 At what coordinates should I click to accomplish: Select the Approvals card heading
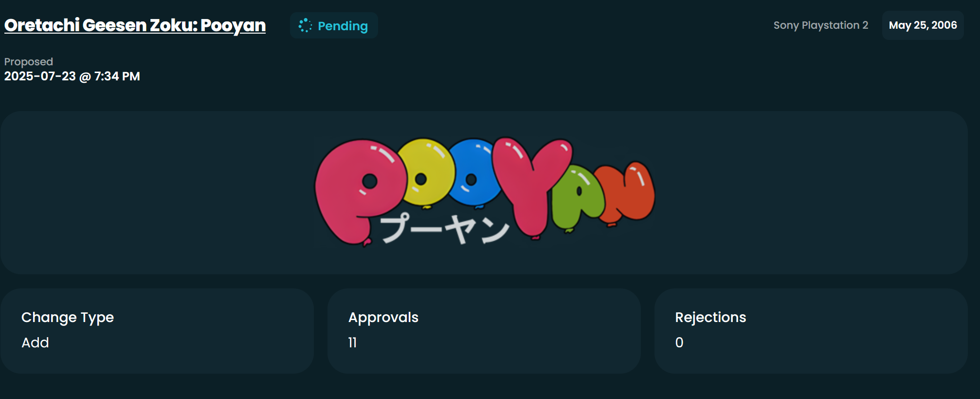click(x=383, y=318)
